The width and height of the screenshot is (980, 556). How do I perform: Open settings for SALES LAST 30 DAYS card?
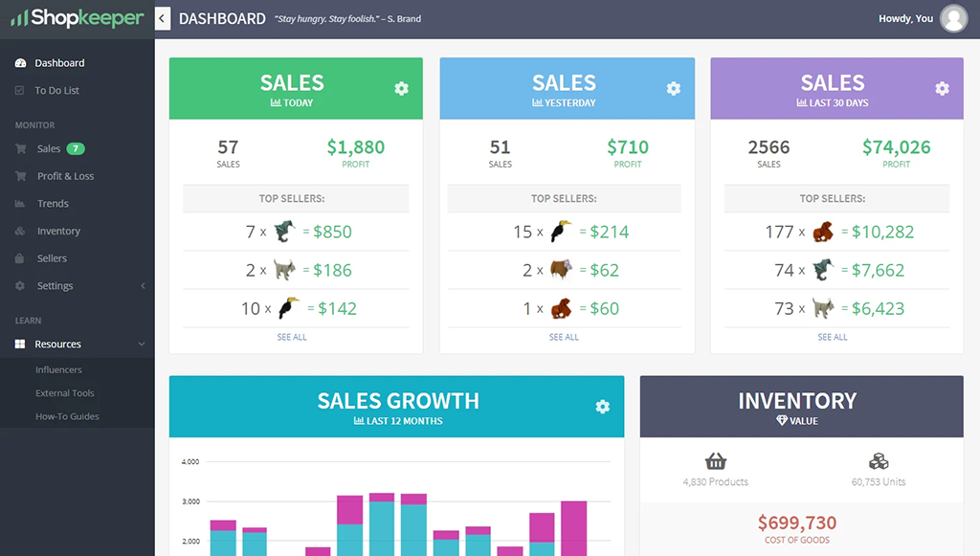click(943, 87)
